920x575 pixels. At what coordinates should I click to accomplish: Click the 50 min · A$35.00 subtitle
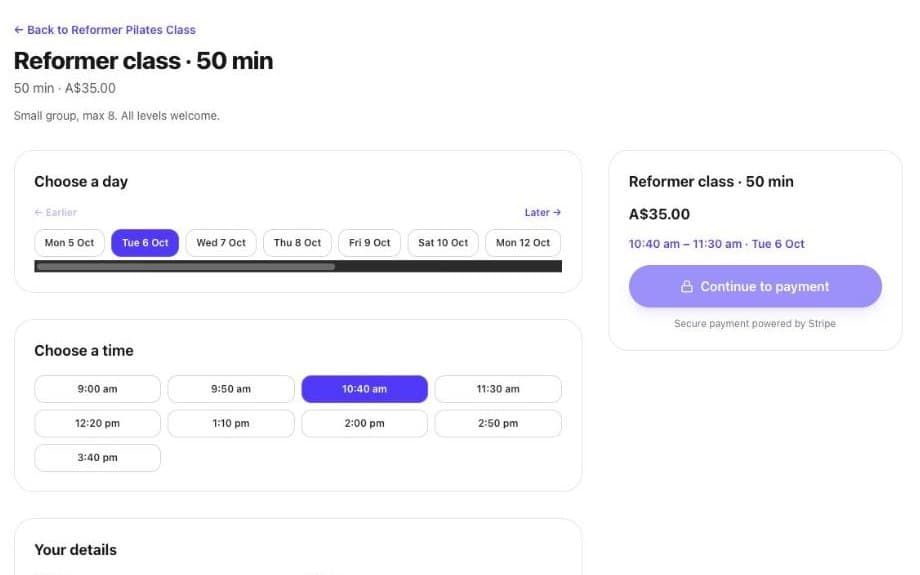[65, 89]
